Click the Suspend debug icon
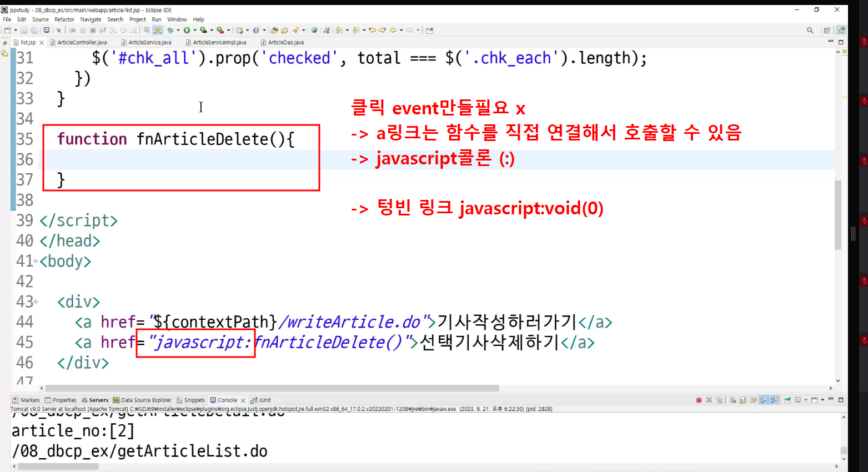Image resolution: width=868 pixels, height=472 pixels. (x=83, y=31)
